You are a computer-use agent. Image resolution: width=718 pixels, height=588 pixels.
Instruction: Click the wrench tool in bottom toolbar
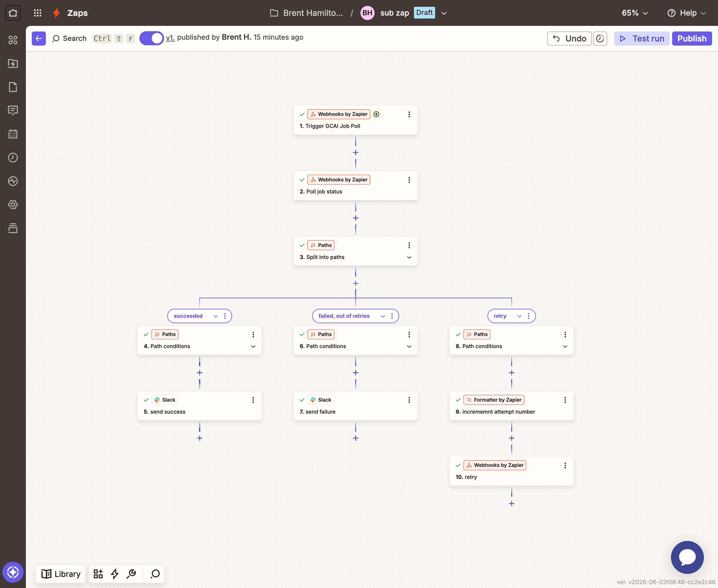click(x=131, y=574)
